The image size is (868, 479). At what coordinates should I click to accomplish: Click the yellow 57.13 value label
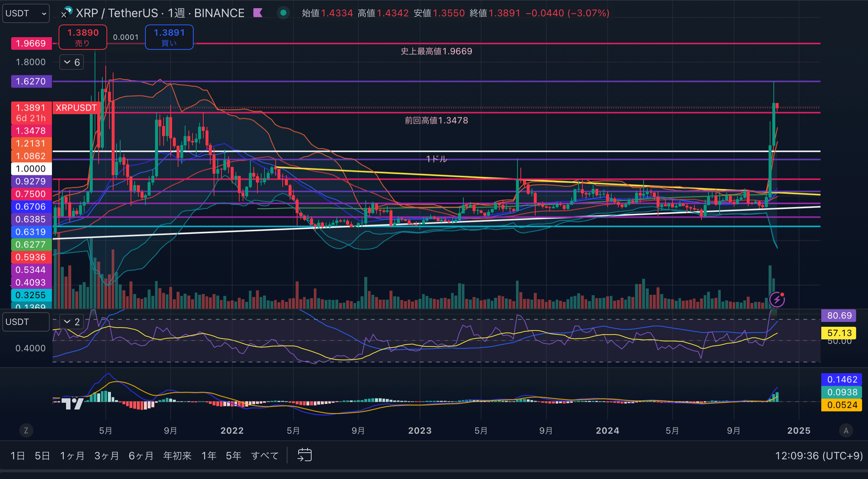tap(839, 333)
